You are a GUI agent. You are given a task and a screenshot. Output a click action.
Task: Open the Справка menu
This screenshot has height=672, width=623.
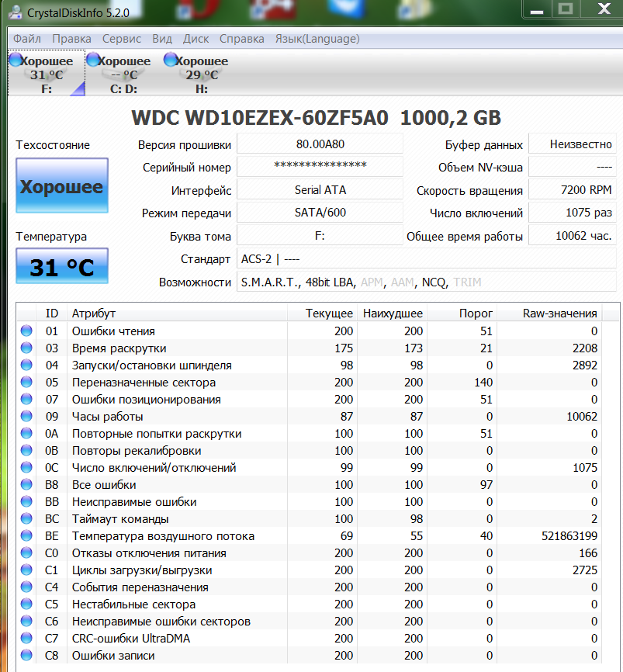[x=241, y=39]
